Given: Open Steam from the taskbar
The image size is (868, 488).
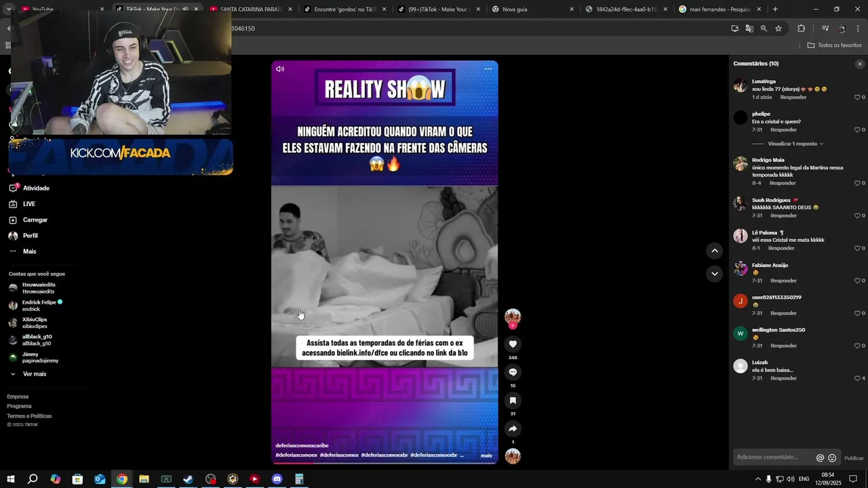Looking at the screenshot, I should tap(189, 479).
